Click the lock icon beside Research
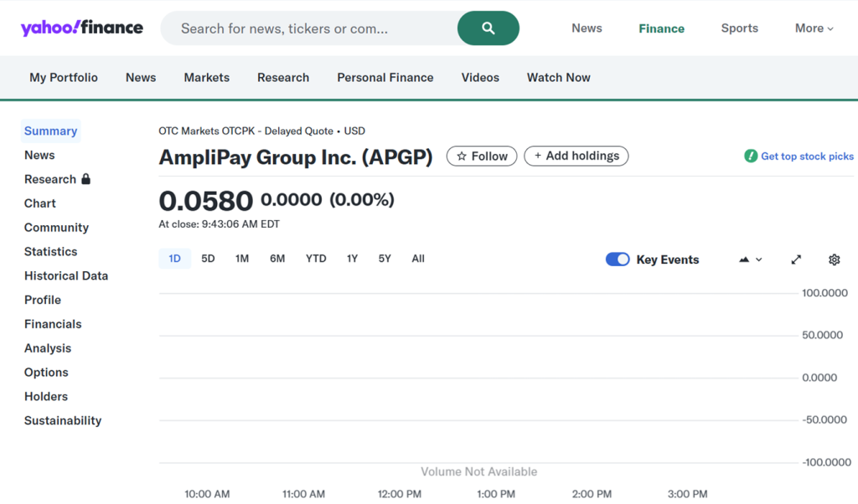 click(x=86, y=179)
